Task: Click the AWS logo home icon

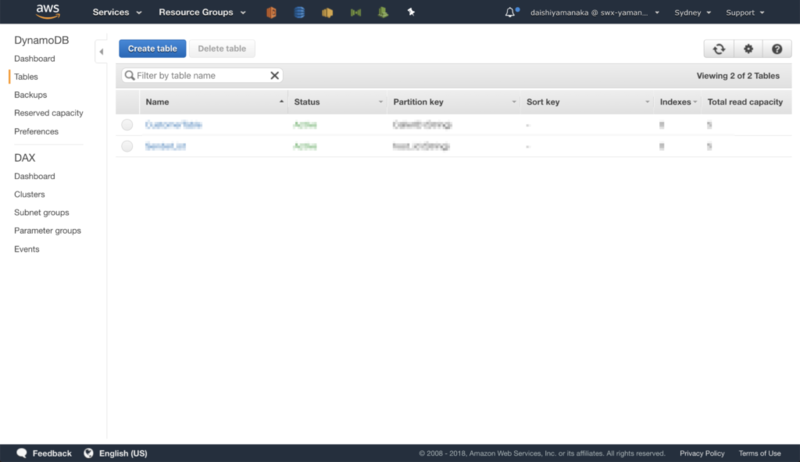Action: (48, 11)
